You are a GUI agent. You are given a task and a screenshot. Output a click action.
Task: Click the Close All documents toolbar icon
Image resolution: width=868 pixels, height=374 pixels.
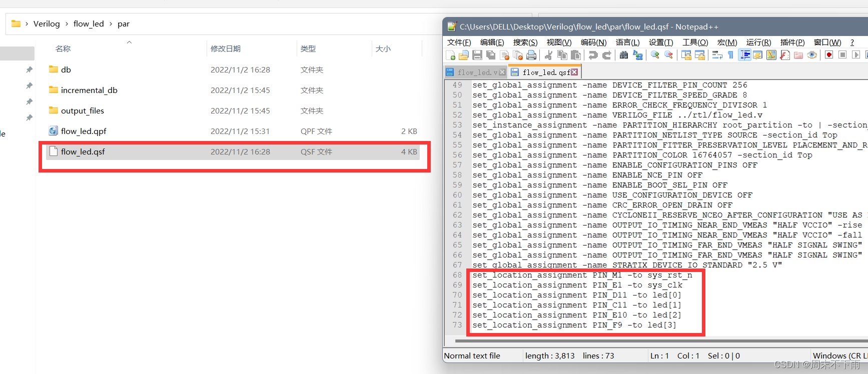click(518, 55)
